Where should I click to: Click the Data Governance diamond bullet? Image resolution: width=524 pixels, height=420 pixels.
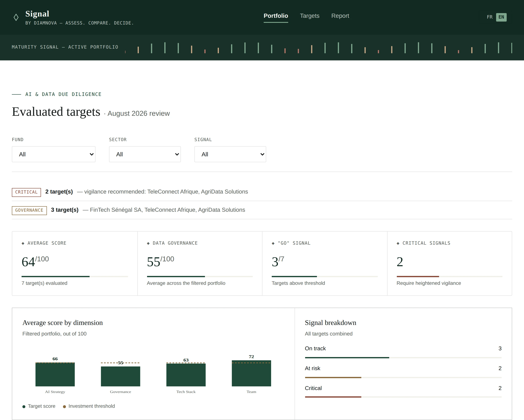click(148, 243)
